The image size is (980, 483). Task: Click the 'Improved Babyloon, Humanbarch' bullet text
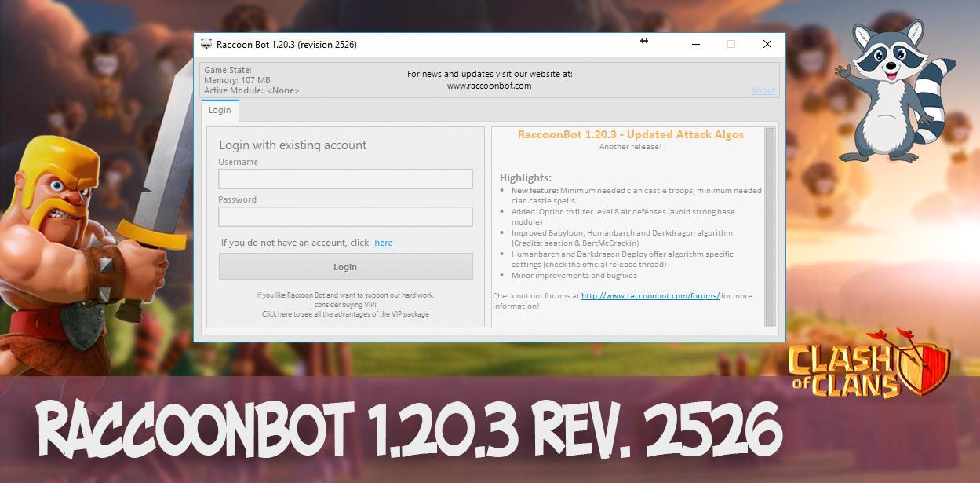pyautogui.click(x=622, y=238)
